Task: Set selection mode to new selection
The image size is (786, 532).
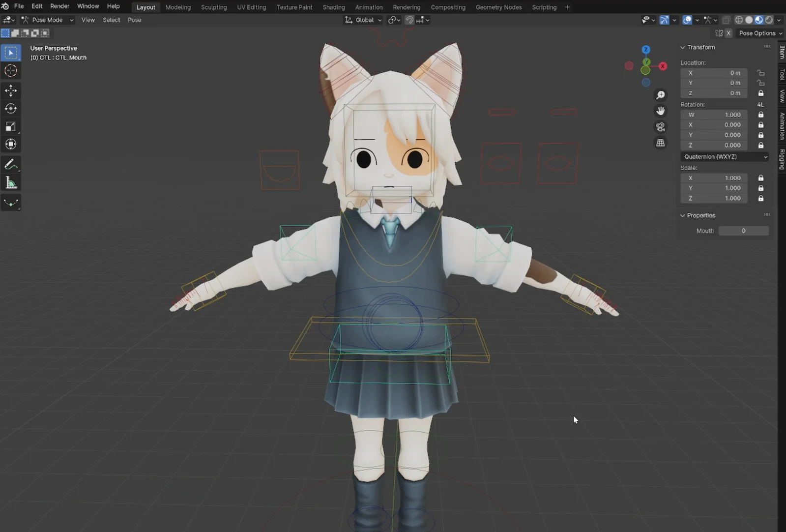Action: tap(5, 33)
